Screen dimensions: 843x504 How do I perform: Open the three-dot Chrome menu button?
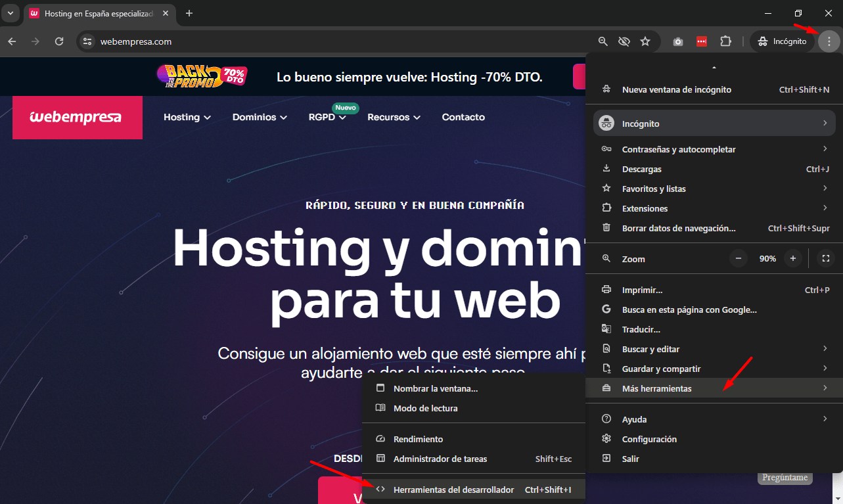click(829, 41)
